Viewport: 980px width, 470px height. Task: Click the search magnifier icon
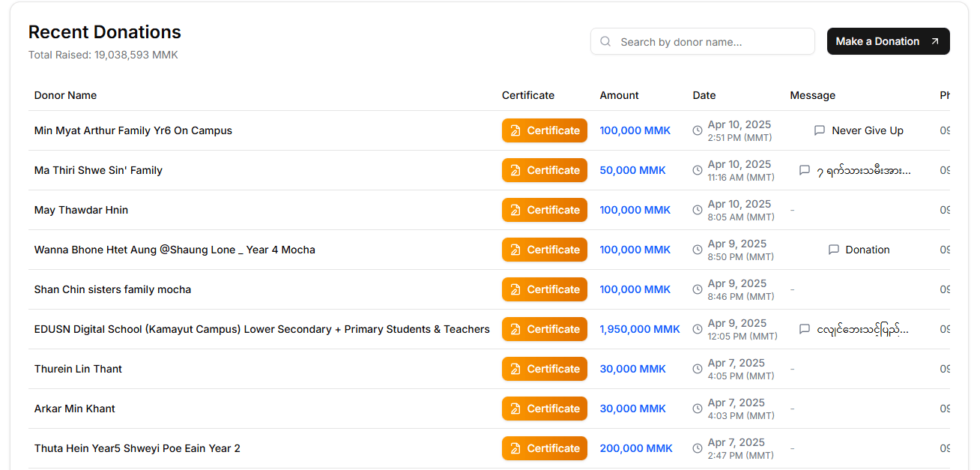click(x=605, y=42)
